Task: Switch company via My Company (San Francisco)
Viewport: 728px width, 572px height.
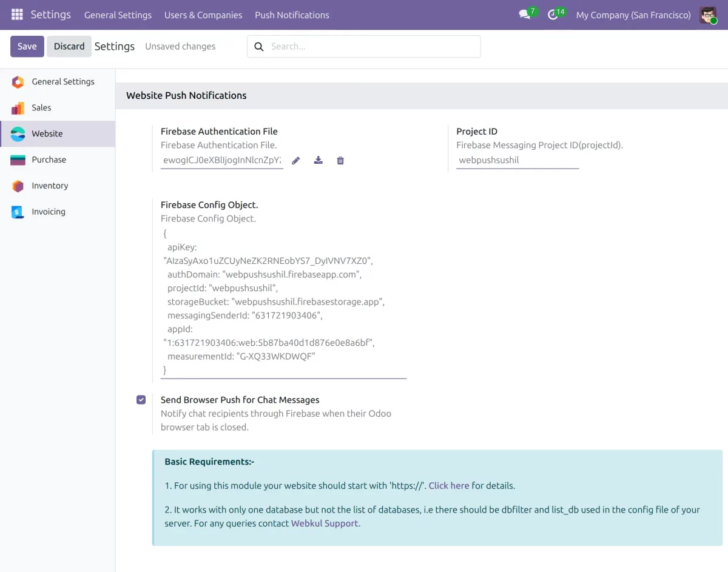Action: [633, 15]
